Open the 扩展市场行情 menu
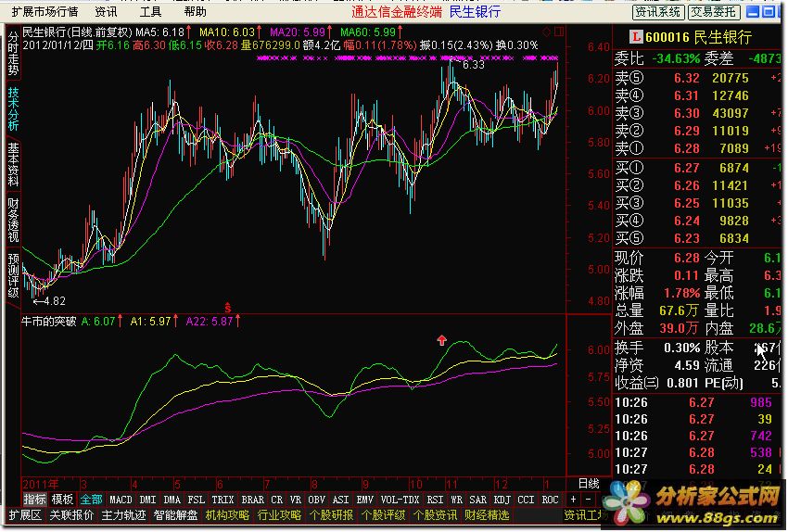This screenshot has height=532, width=788. pyautogui.click(x=44, y=11)
